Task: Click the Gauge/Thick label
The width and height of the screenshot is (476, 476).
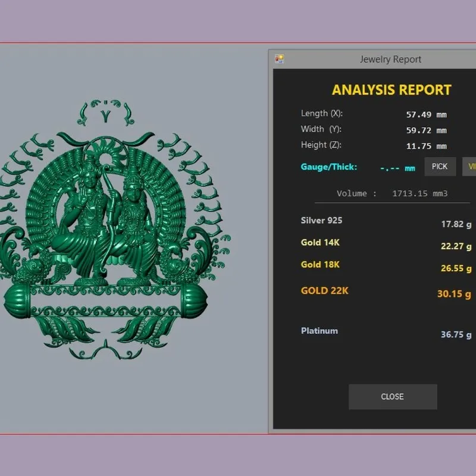Action: click(329, 167)
